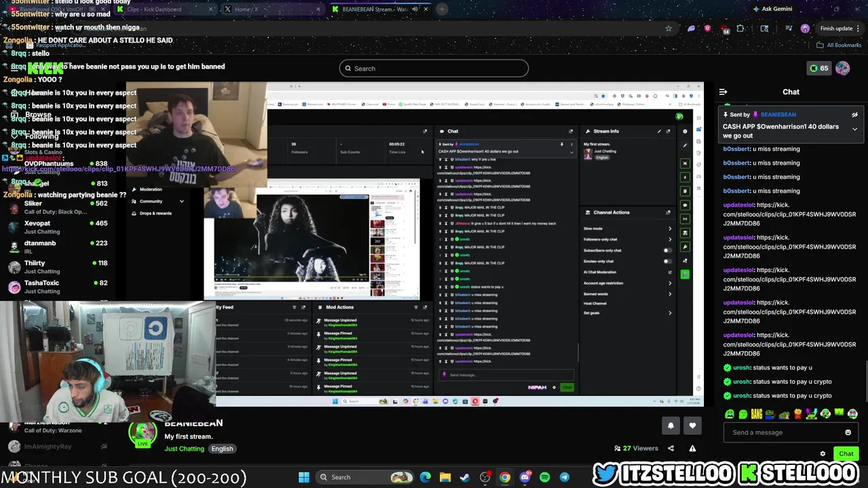Open the All Bookmarks folder

[x=839, y=45]
